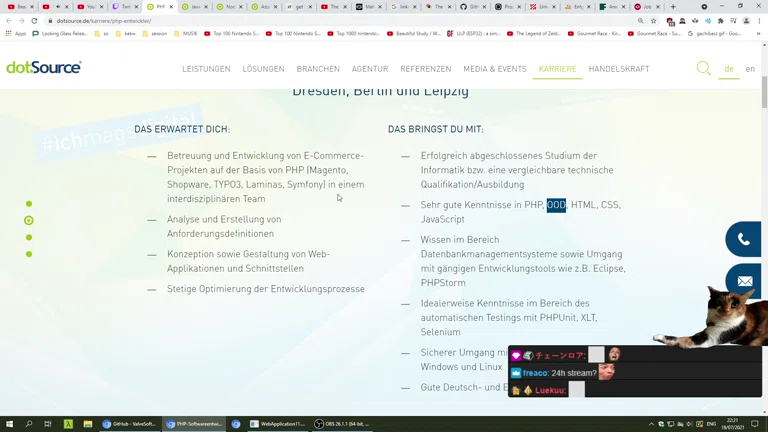
Task: Open the gachibass gif Google bookmark
Action: click(x=714, y=34)
